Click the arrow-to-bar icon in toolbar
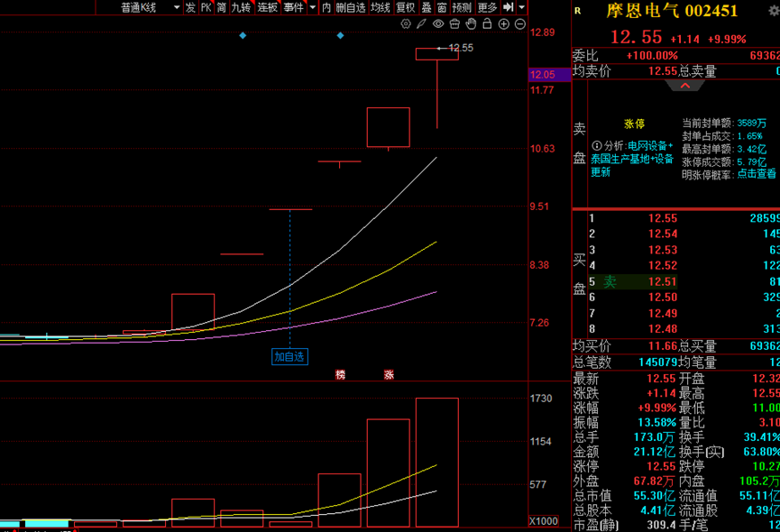The image size is (780, 532). pyautogui.click(x=509, y=7)
